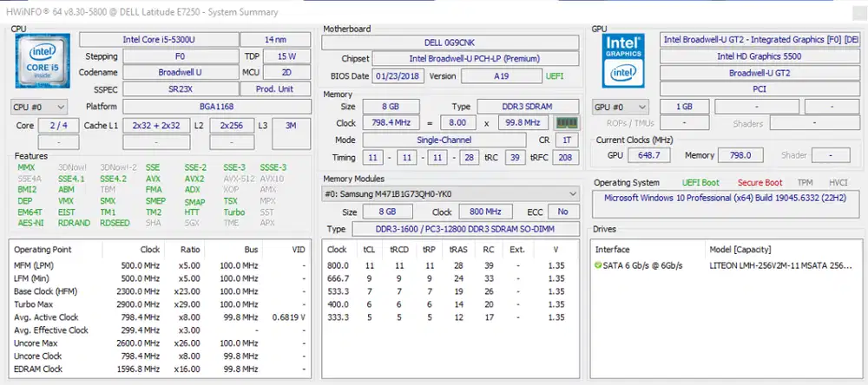Click the TPM indicator label

[805, 183]
